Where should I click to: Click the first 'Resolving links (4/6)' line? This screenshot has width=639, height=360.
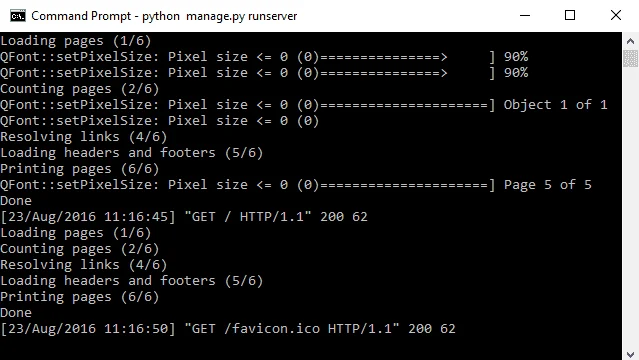point(84,137)
